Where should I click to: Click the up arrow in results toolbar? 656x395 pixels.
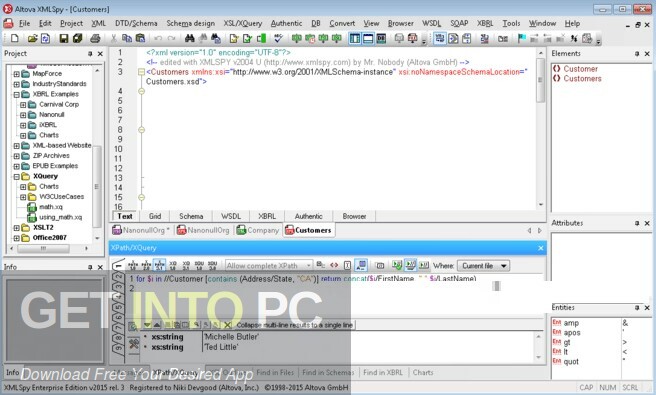(157, 325)
